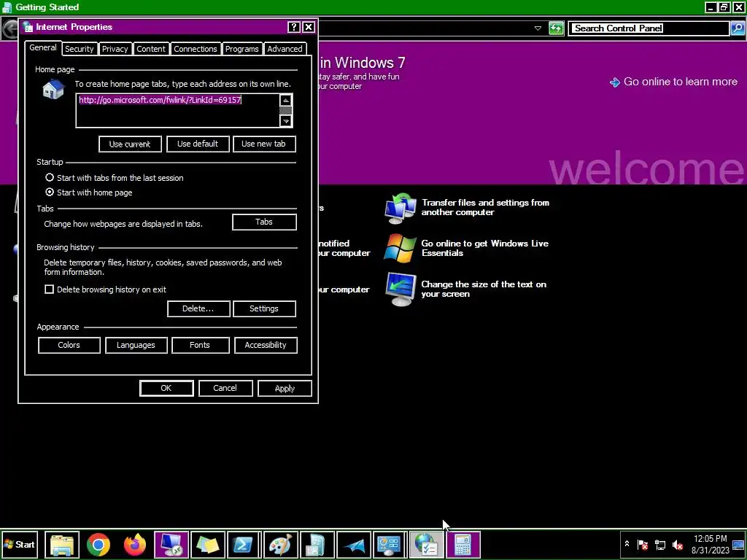Open the Tabs settings button
The width and height of the screenshot is (747, 560).
264,222
